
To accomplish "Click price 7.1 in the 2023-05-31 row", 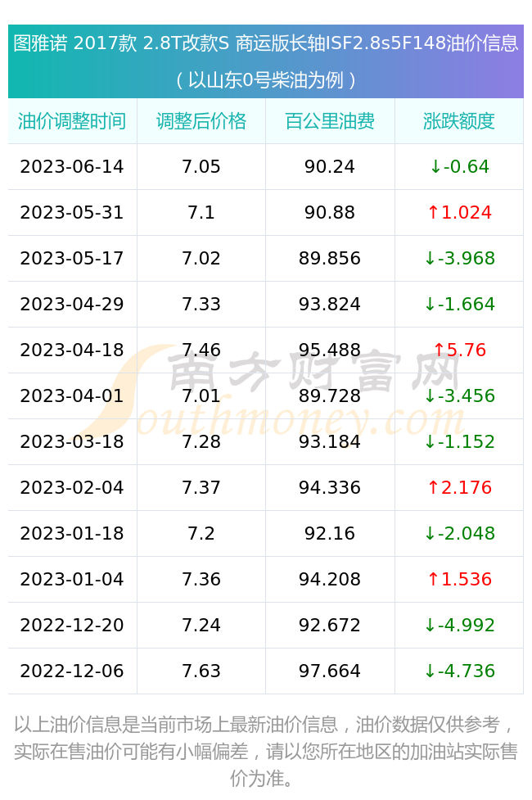I will [x=201, y=213].
